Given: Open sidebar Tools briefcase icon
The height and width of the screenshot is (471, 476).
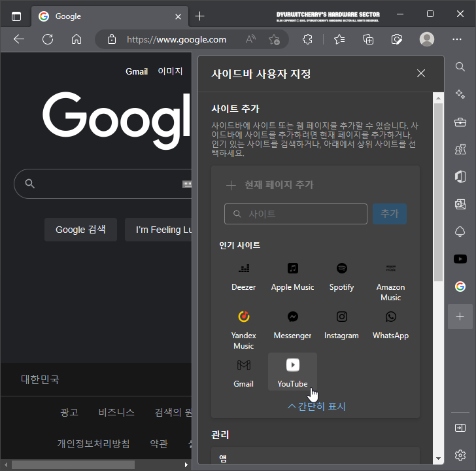Looking at the screenshot, I should click(x=460, y=122).
